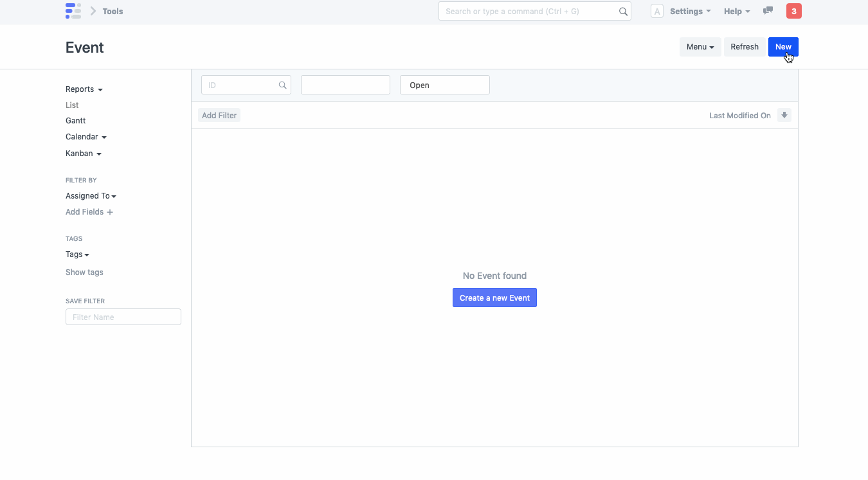Open the Help menu

click(736, 11)
